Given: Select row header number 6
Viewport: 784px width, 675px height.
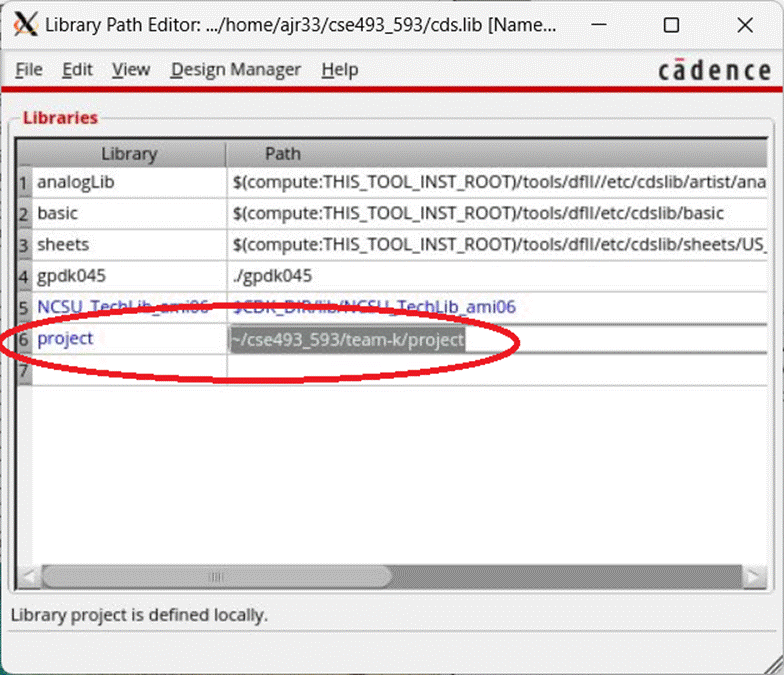Looking at the screenshot, I should (24, 339).
